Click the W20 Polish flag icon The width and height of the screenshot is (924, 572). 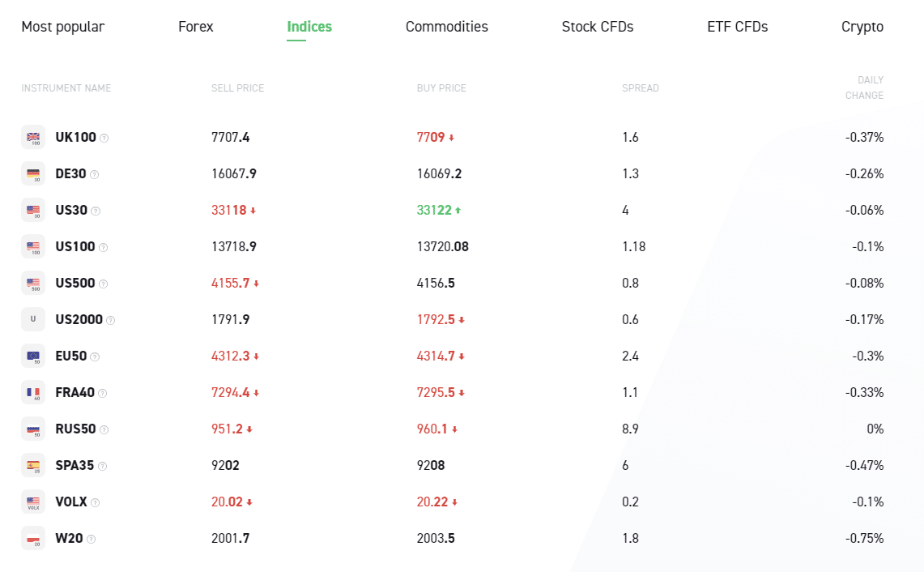pos(33,539)
